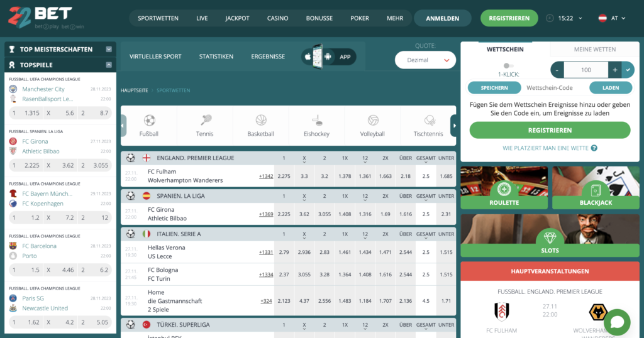Select the Tischtennis sport icon

pos(429,120)
